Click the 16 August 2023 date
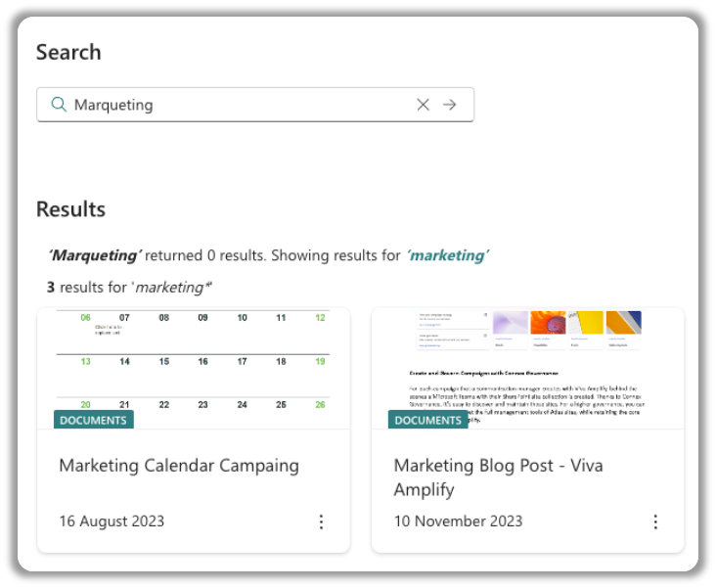The width and height of the screenshot is (716, 588). [112, 521]
